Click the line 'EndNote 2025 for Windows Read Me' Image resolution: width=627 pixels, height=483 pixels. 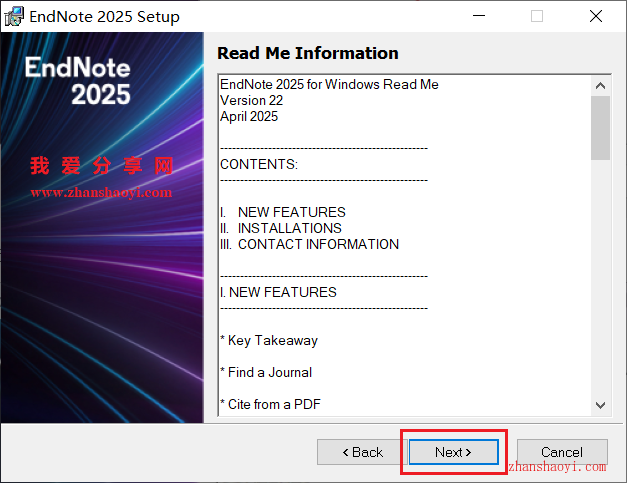click(329, 84)
